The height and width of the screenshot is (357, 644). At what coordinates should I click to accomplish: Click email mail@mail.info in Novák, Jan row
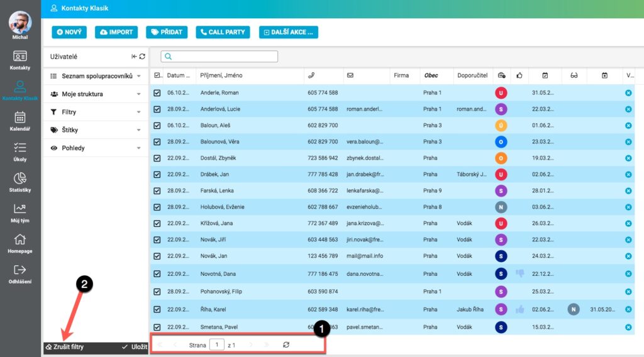pyautogui.click(x=365, y=256)
